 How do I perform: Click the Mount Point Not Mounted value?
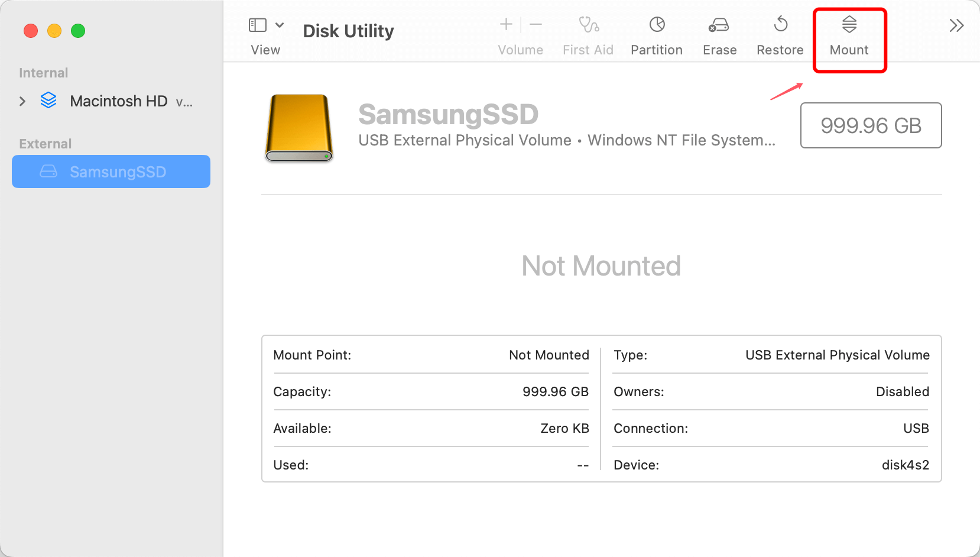click(x=549, y=355)
